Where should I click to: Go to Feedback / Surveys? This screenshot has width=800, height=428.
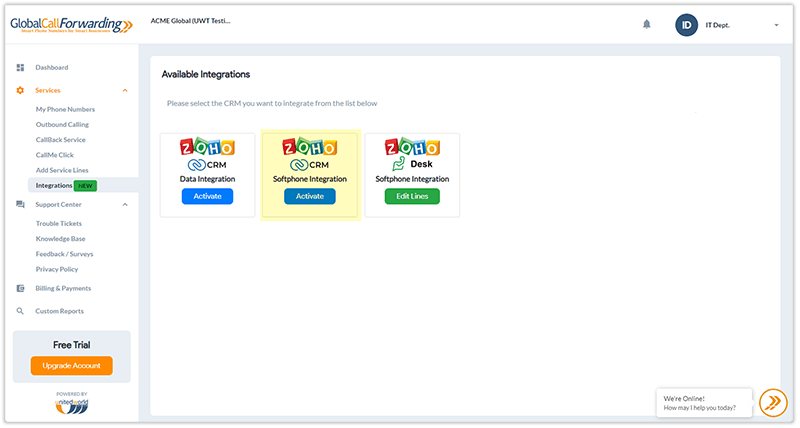click(x=64, y=254)
